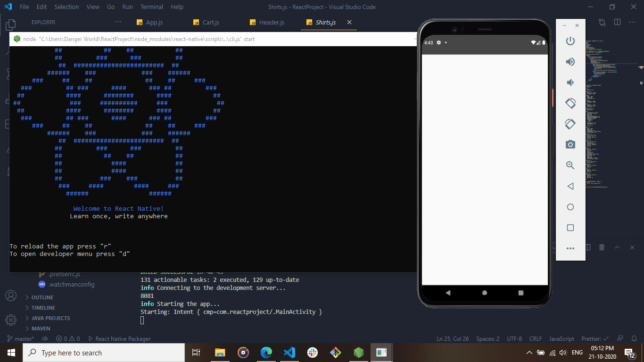Click React Native Packager status item
644x362 pixels.
120,338
